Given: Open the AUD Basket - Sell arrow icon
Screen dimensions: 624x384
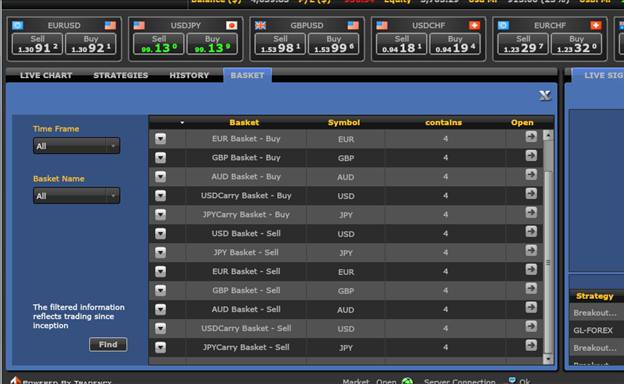Looking at the screenshot, I should pos(531,308).
